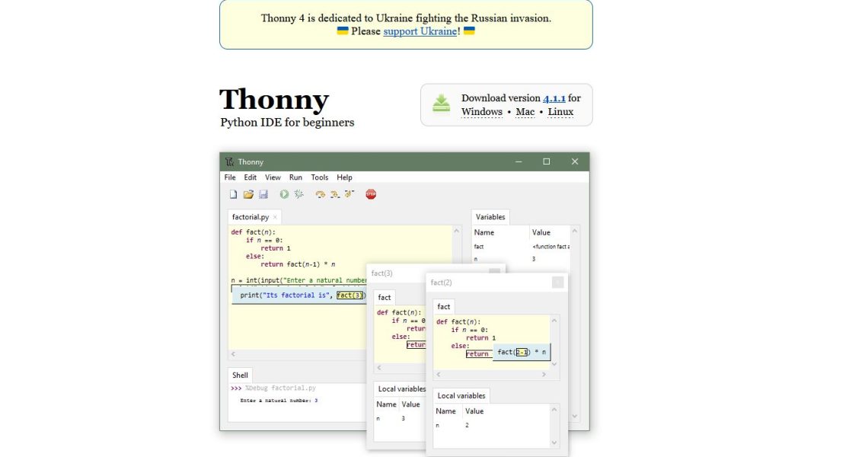868x457 pixels.
Task: Save the script via the toolbar icon
Action: tap(263, 194)
